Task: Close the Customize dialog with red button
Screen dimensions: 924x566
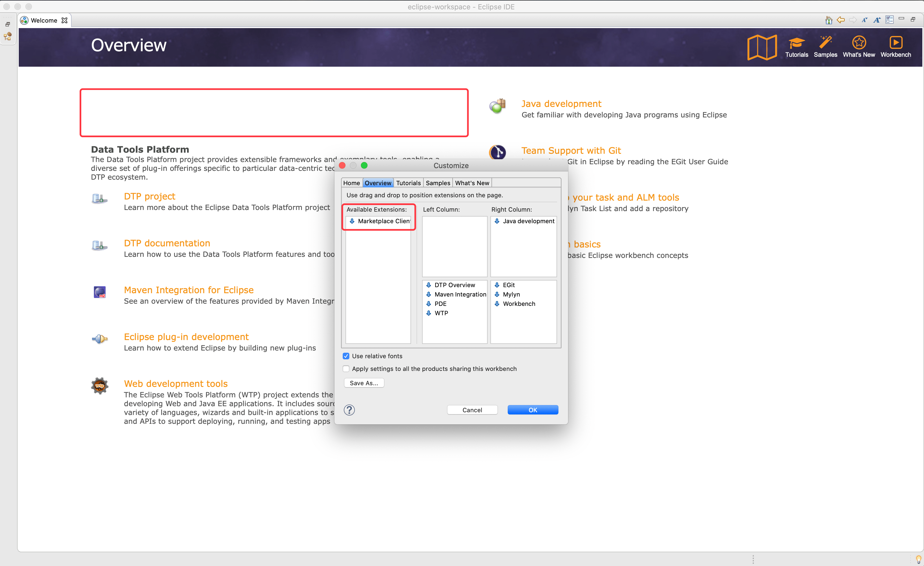Action: tap(342, 165)
